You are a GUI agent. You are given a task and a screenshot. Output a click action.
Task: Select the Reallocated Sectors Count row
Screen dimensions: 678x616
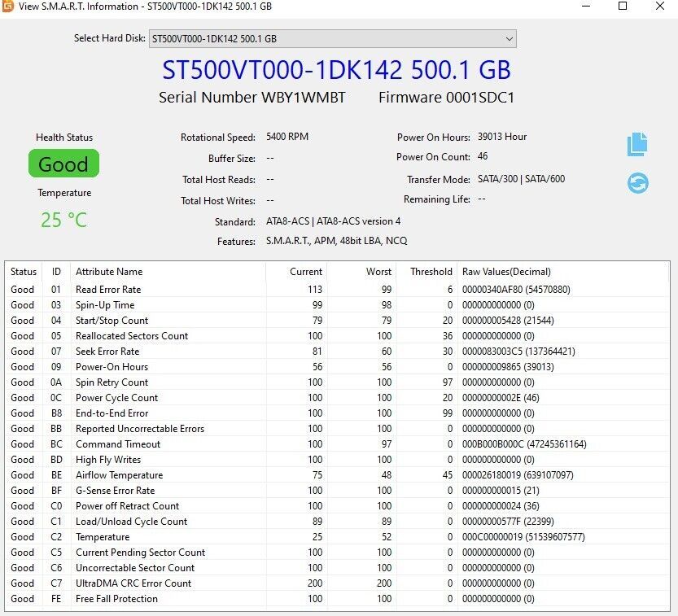point(337,336)
